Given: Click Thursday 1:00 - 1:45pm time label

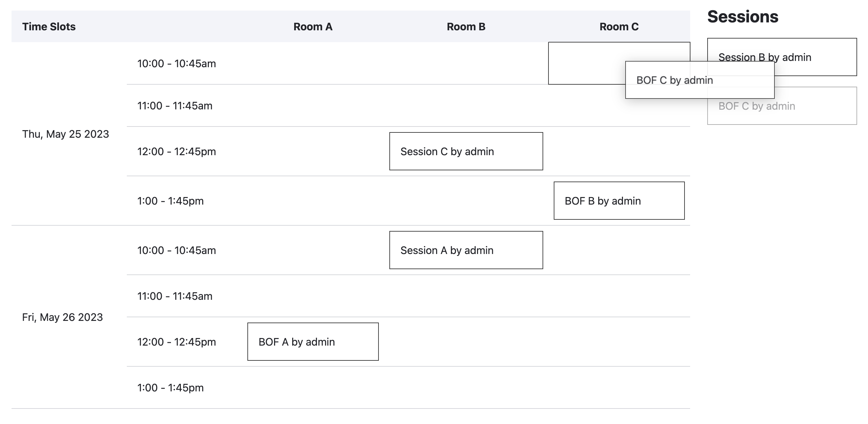Looking at the screenshot, I should 171,201.
